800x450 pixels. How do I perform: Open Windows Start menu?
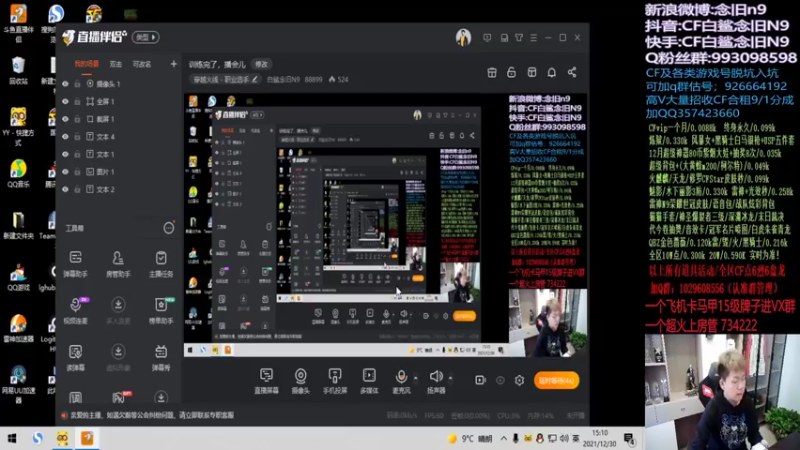(12, 438)
